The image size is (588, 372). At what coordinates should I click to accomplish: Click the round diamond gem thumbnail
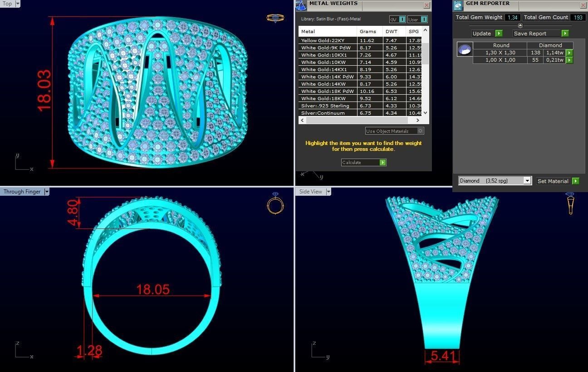pos(465,49)
